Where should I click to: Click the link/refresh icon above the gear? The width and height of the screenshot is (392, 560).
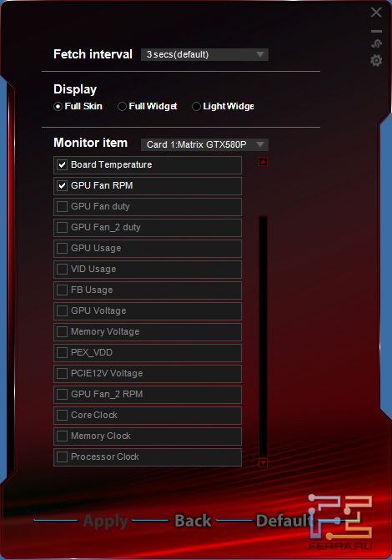(376, 43)
